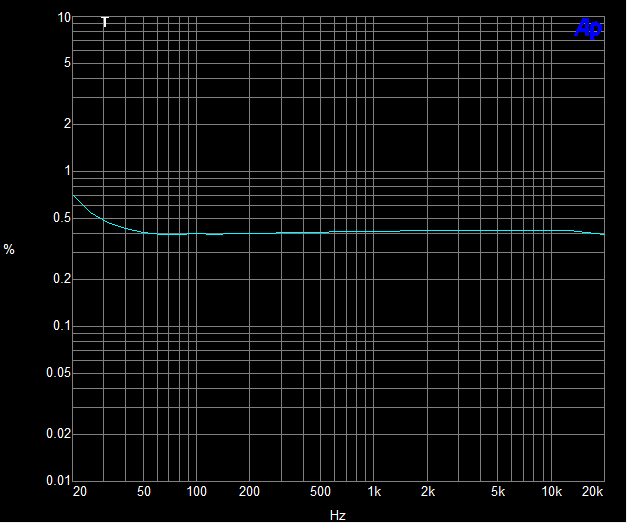Click the '5k' x-axis tick label
The height and width of the screenshot is (524, 628).
498,492
